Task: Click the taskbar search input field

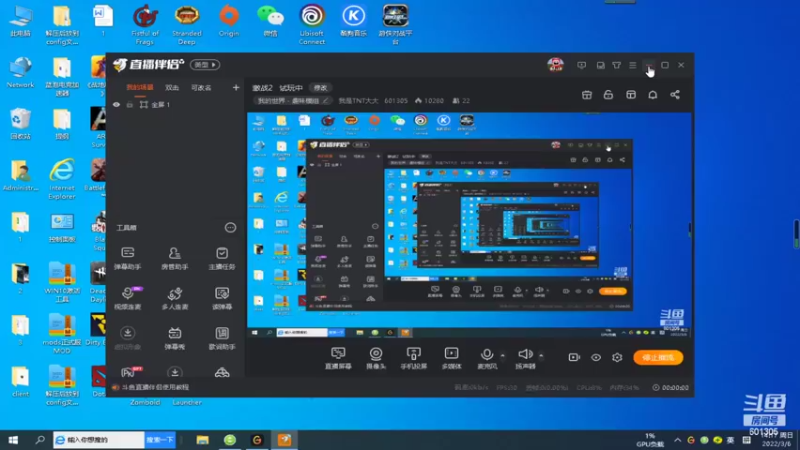Action: coord(99,440)
